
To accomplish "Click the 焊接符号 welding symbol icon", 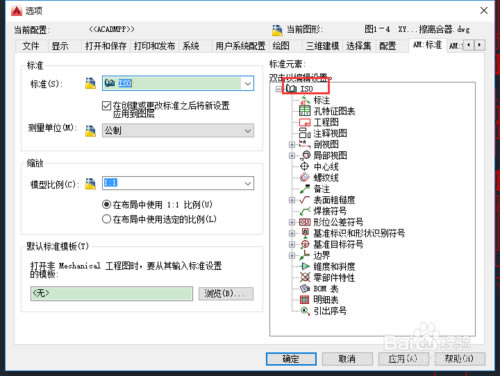I will tap(305, 211).
